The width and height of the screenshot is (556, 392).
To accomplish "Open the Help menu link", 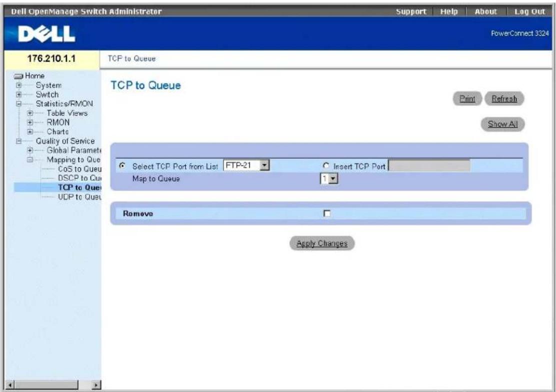I will coord(449,11).
